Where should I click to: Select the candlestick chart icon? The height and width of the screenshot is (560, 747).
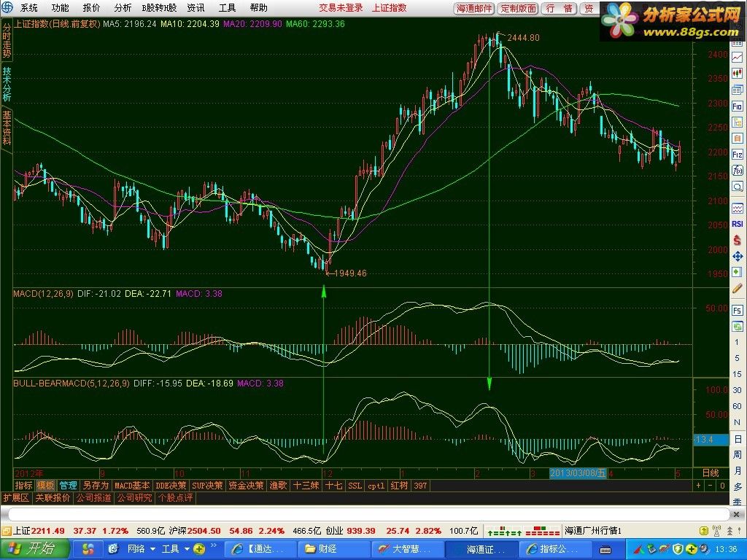pyautogui.click(x=737, y=74)
